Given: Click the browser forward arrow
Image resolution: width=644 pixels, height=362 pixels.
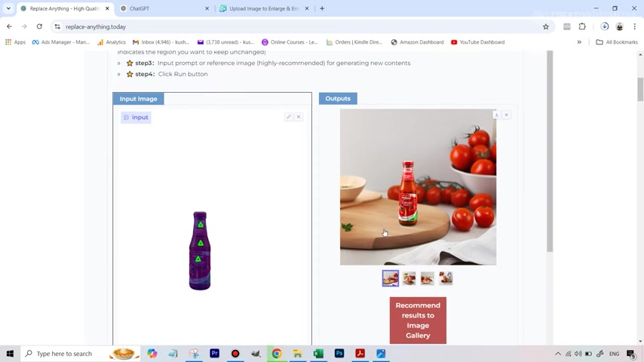Looking at the screenshot, I should (24, 26).
